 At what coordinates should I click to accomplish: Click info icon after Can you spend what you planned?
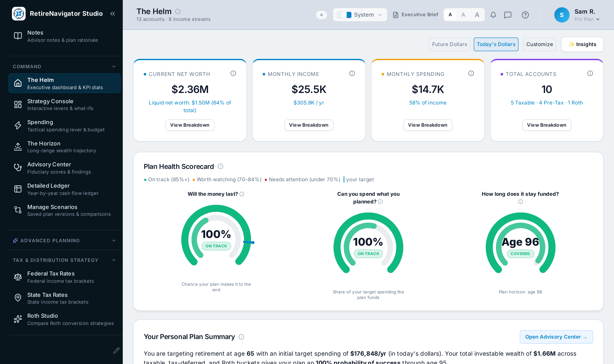[380, 202]
